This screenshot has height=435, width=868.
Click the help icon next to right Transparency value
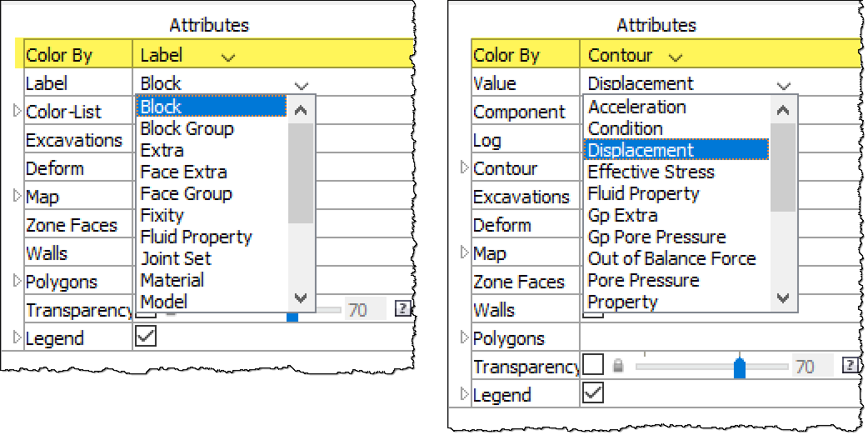(x=851, y=365)
